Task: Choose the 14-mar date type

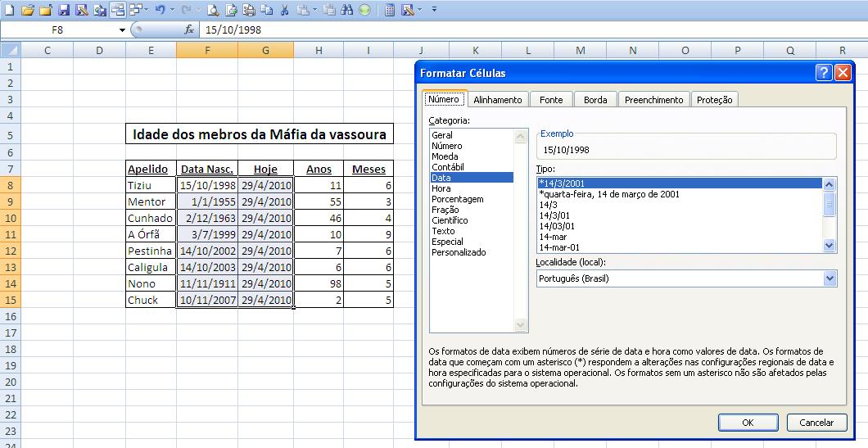Action: tap(680, 237)
